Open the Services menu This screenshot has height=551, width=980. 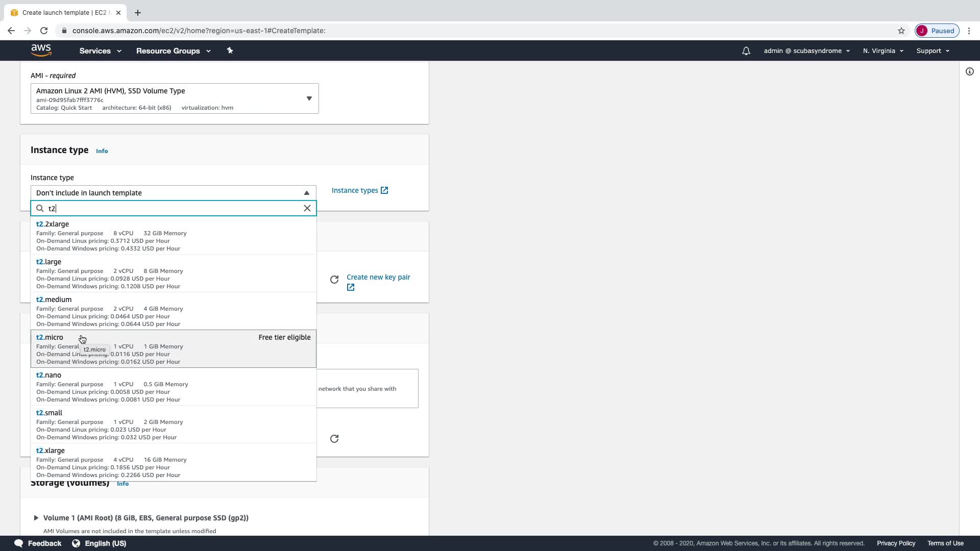point(100,51)
